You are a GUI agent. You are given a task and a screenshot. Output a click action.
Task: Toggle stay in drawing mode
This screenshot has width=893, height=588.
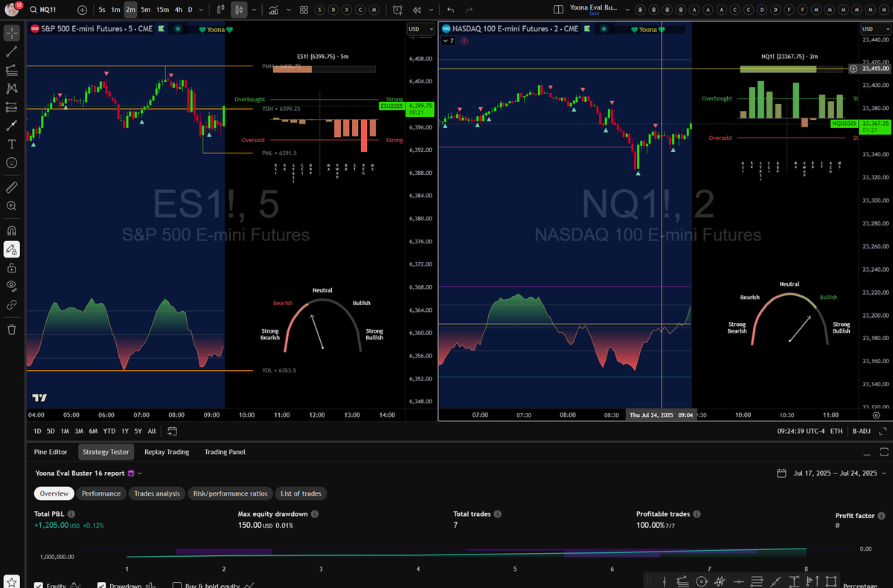coord(12,249)
